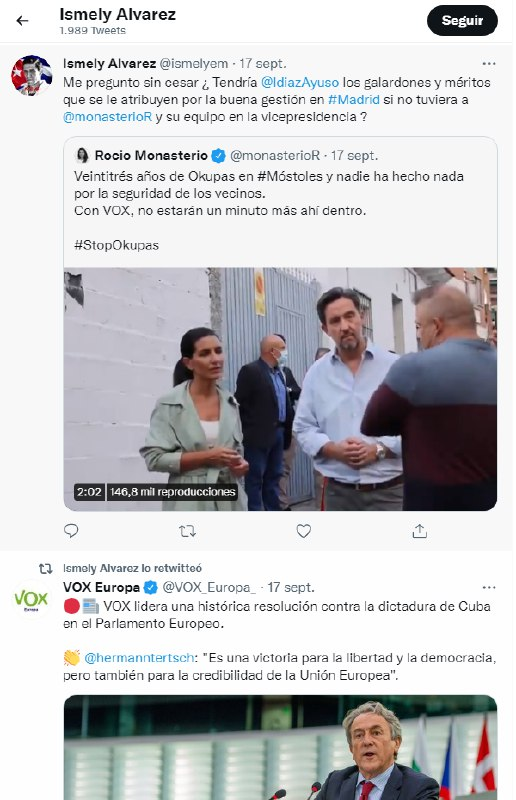The width and height of the screenshot is (516, 800).
Task: Share the first tweet
Action: click(x=420, y=531)
